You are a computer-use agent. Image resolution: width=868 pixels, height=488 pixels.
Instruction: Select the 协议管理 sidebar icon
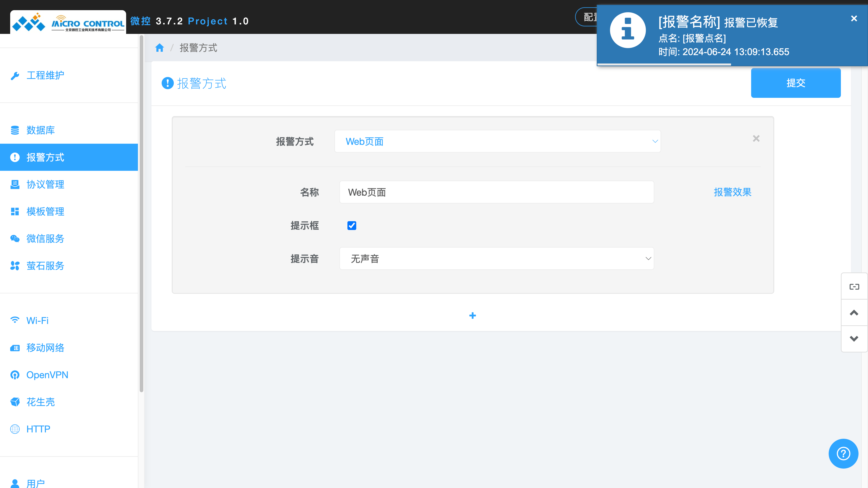tap(15, 184)
